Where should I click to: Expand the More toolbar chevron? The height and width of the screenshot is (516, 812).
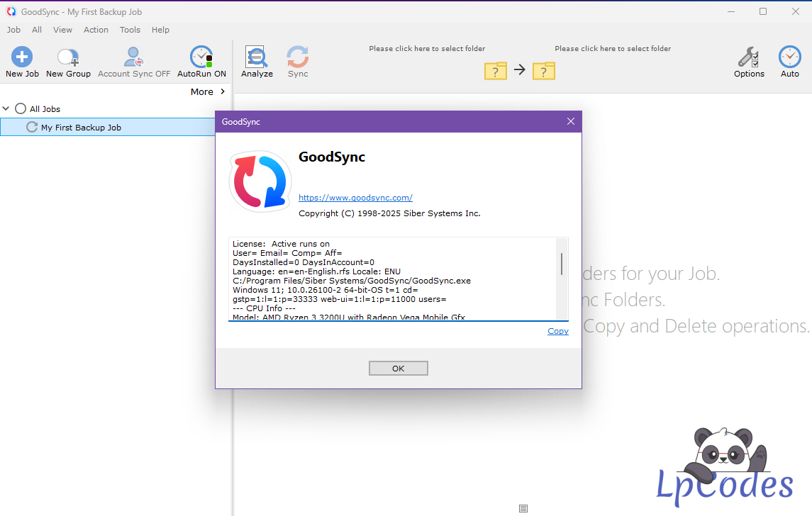[x=223, y=91]
